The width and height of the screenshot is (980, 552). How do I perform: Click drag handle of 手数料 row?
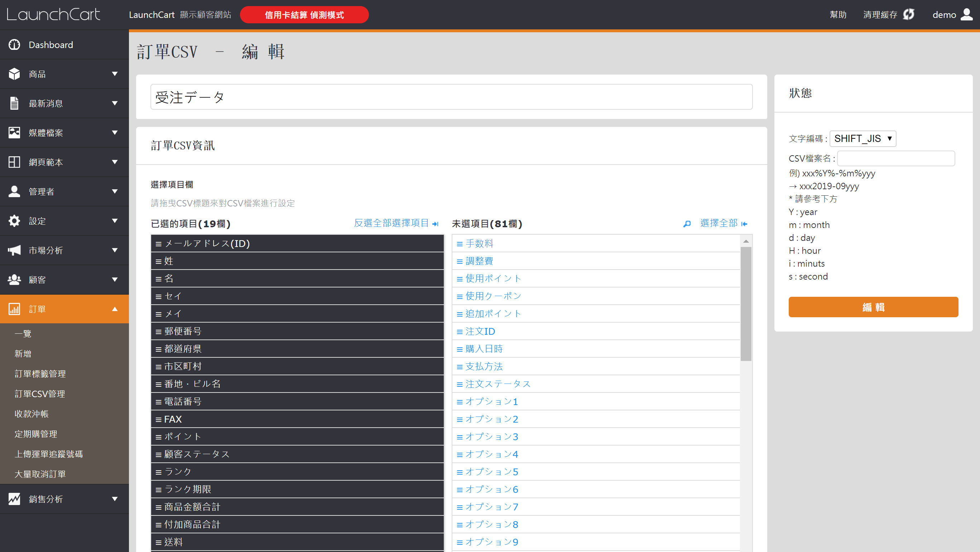460,244
